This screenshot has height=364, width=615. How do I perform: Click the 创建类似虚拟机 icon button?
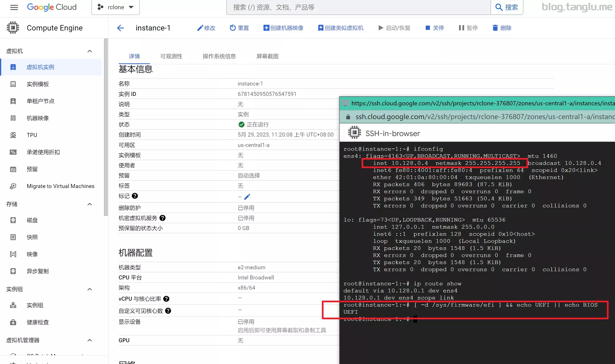pos(320,28)
